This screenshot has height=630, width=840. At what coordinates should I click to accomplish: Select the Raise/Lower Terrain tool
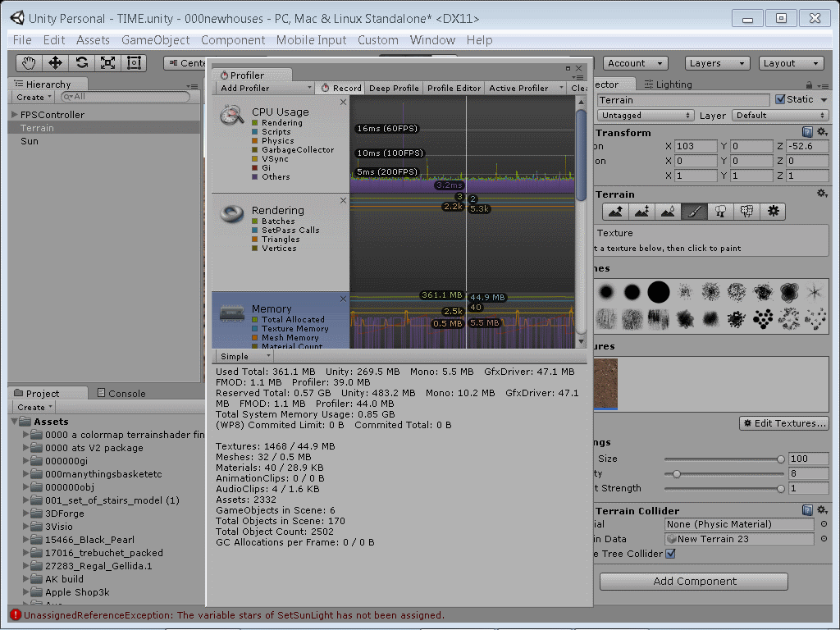[x=614, y=211]
